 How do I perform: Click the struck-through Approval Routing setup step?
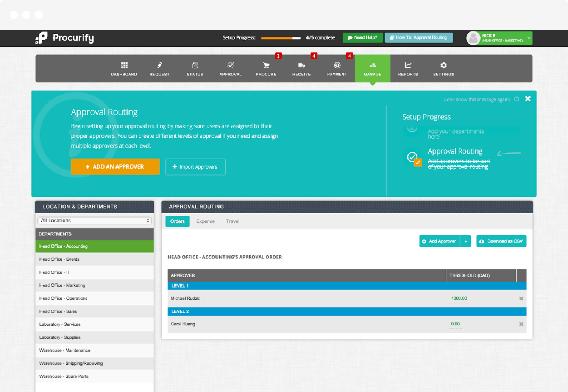tap(455, 151)
